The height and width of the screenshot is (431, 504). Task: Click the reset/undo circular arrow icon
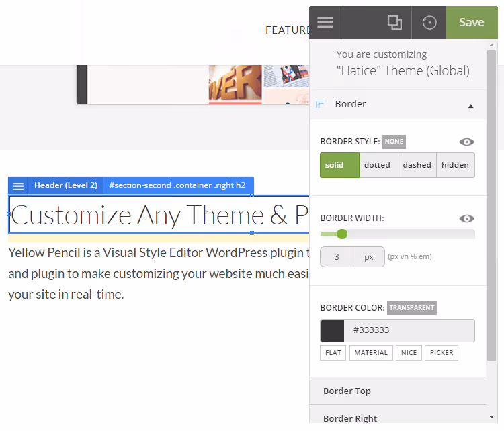[x=429, y=22]
